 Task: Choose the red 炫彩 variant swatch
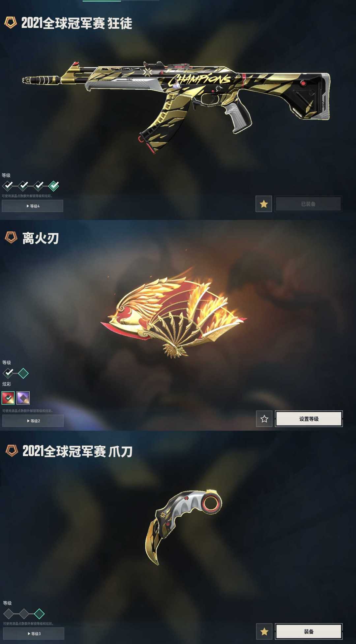tap(8, 398)
